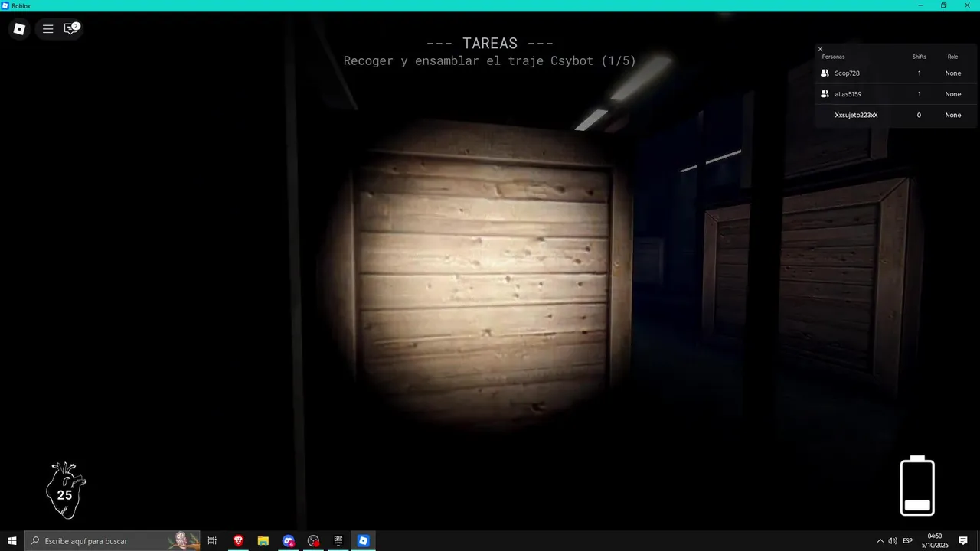Click the heart health indicator showing 25

click(x=65, y=491)
